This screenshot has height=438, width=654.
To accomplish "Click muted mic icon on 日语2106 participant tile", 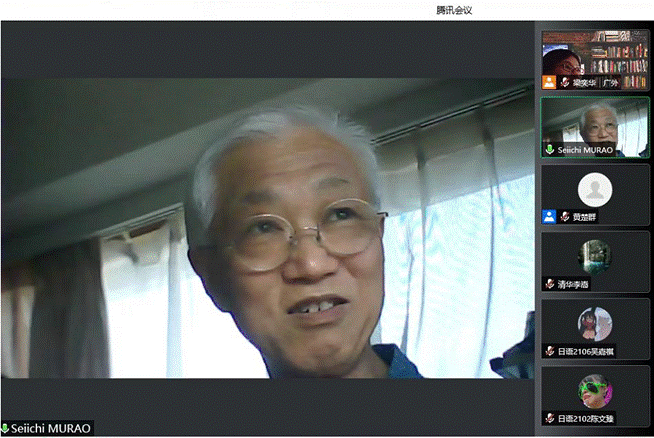I will point(549,351).
